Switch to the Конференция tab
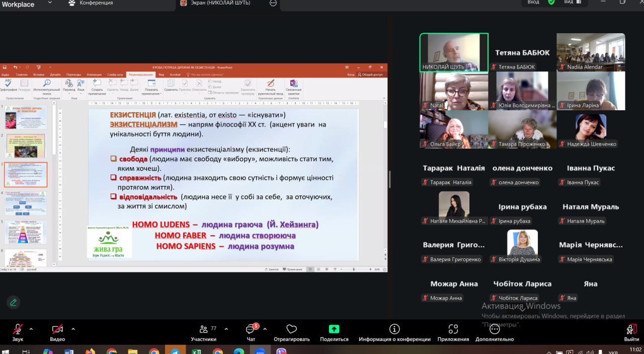Image resolution: width=644 pixels, height=354 pixels. [96, 3]
